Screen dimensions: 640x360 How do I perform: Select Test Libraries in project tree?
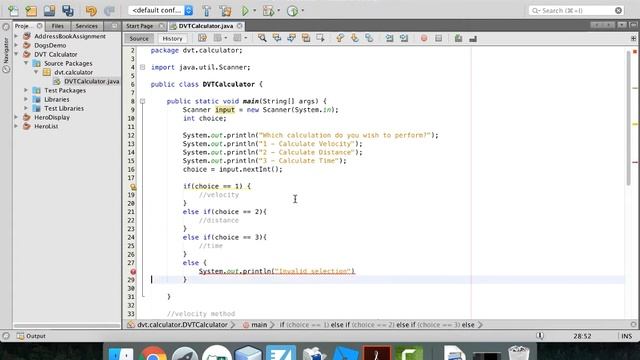(64, 108)
